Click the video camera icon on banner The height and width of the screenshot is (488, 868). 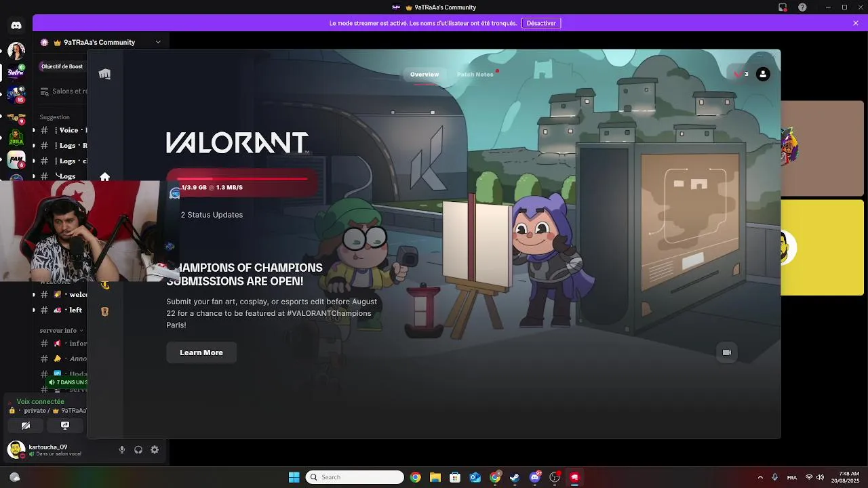pyautogui.click(x=727, y=352)
